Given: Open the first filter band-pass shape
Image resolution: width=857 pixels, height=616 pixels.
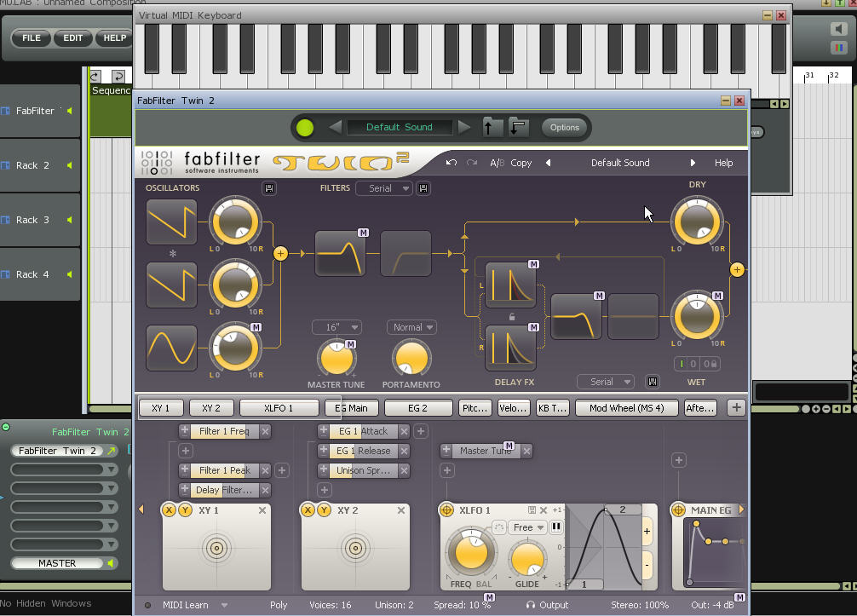Looking at the screenshot, I should [340, 254].
